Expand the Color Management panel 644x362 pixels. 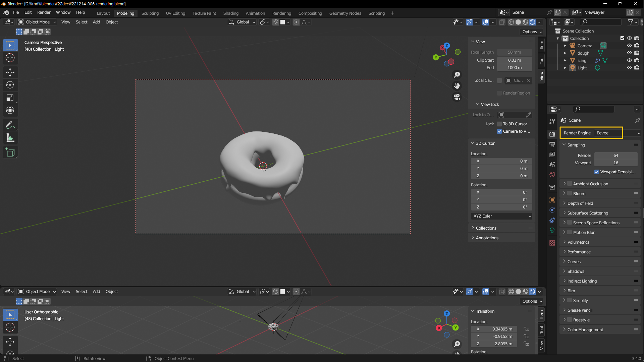[585, 329]
